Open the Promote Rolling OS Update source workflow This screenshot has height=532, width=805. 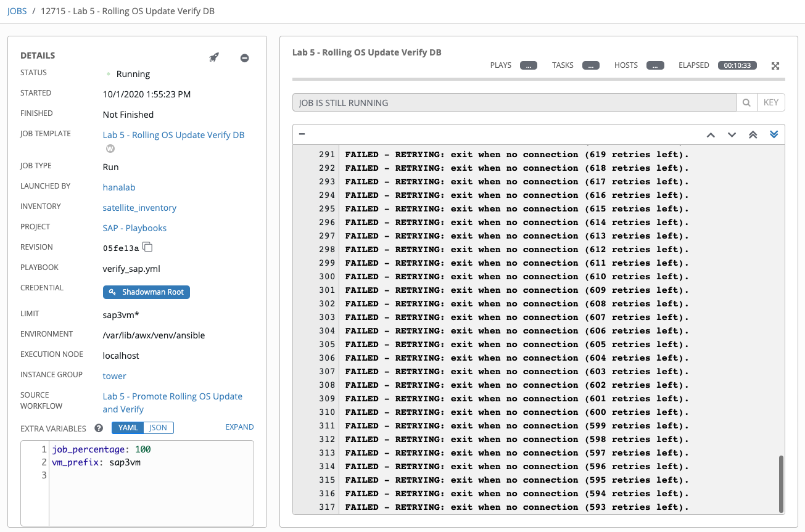click(172, 403)
